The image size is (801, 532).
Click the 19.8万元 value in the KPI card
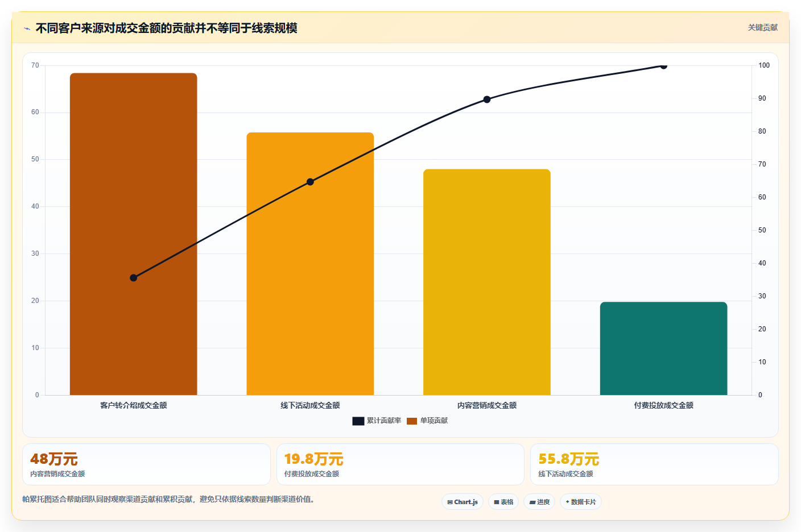pos(313,459)
